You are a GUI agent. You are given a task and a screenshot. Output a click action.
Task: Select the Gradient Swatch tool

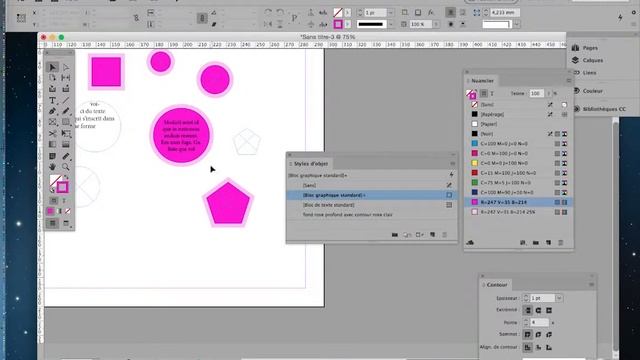coord(52,144)
